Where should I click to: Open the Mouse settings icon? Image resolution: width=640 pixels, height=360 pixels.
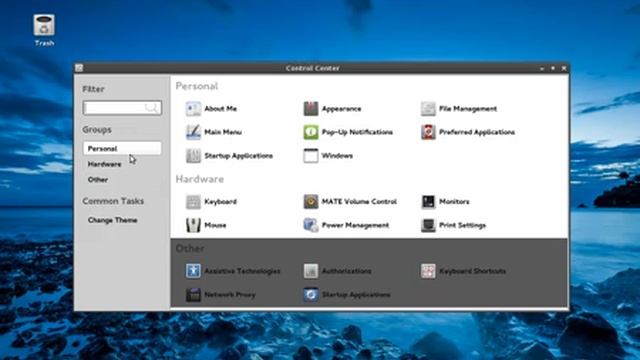(x=193, y=225)
